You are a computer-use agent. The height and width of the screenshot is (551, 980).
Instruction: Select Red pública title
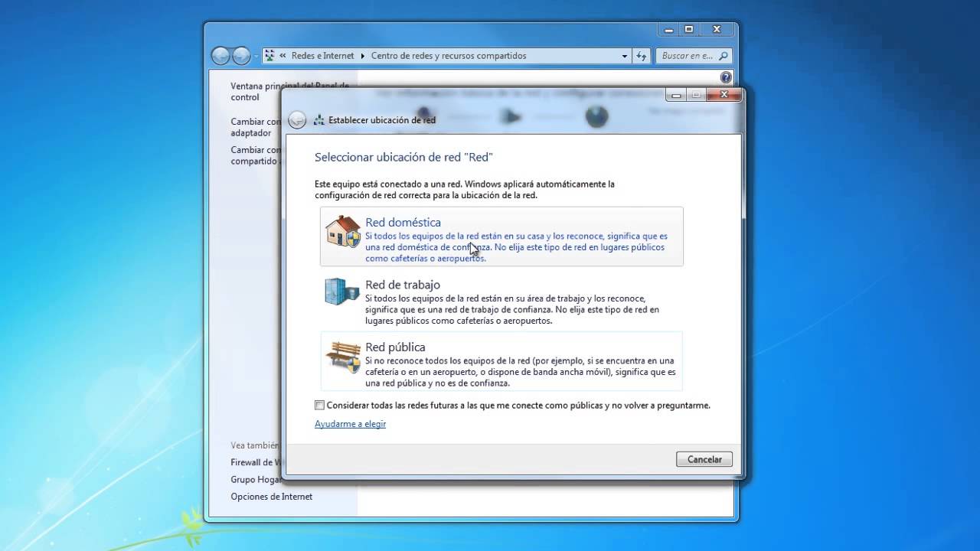click(395, 347)
